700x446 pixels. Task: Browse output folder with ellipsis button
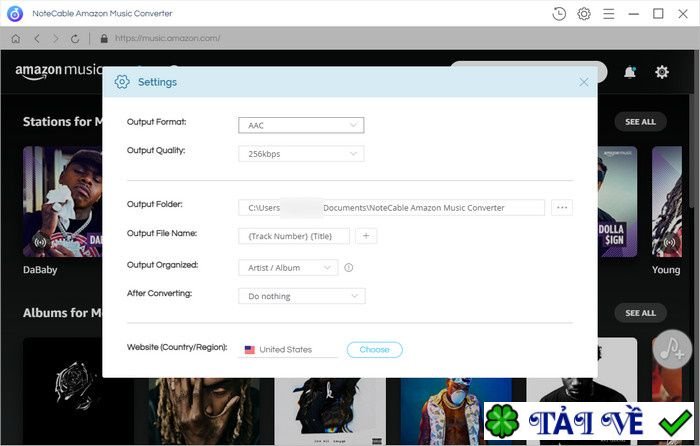(x=562, y=207)
